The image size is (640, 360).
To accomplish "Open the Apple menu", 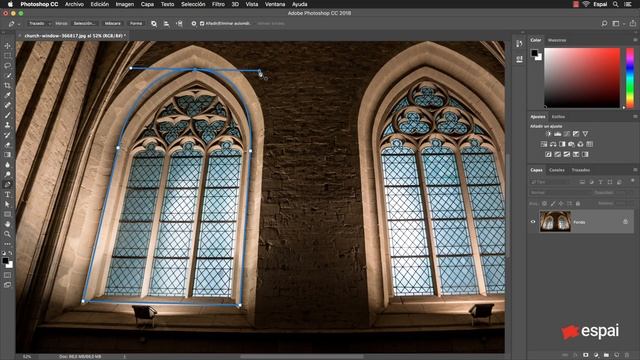I will click(10, 4).
